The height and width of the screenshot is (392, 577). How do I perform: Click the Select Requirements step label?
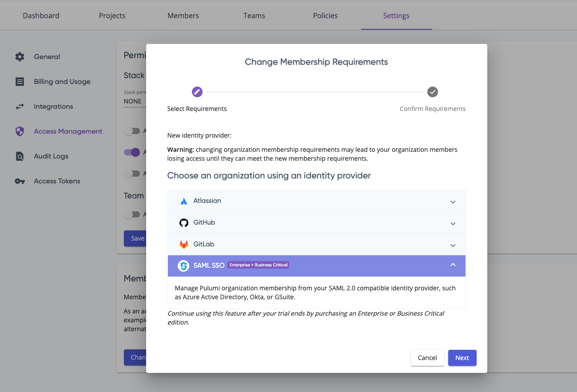(197, 109)
